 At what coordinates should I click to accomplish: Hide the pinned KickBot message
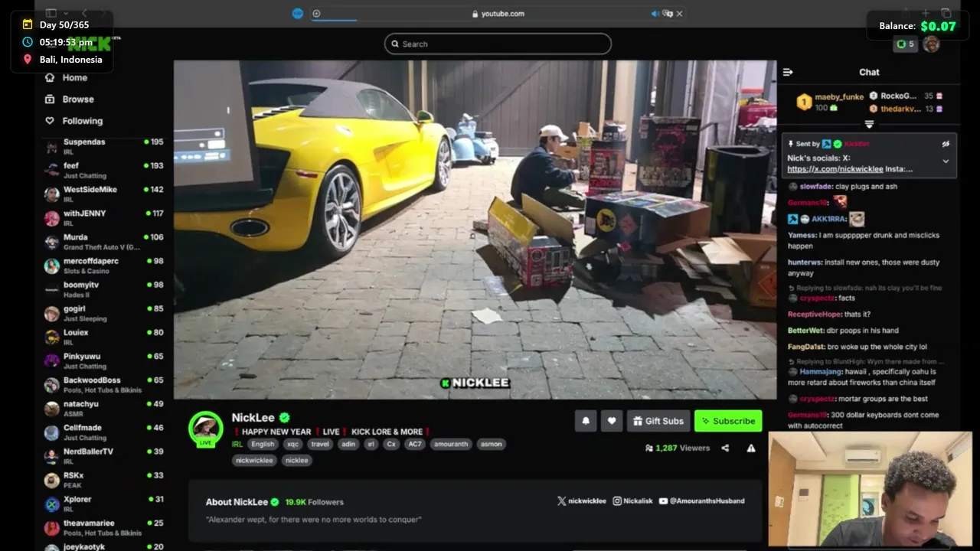(x=946, y=143)
